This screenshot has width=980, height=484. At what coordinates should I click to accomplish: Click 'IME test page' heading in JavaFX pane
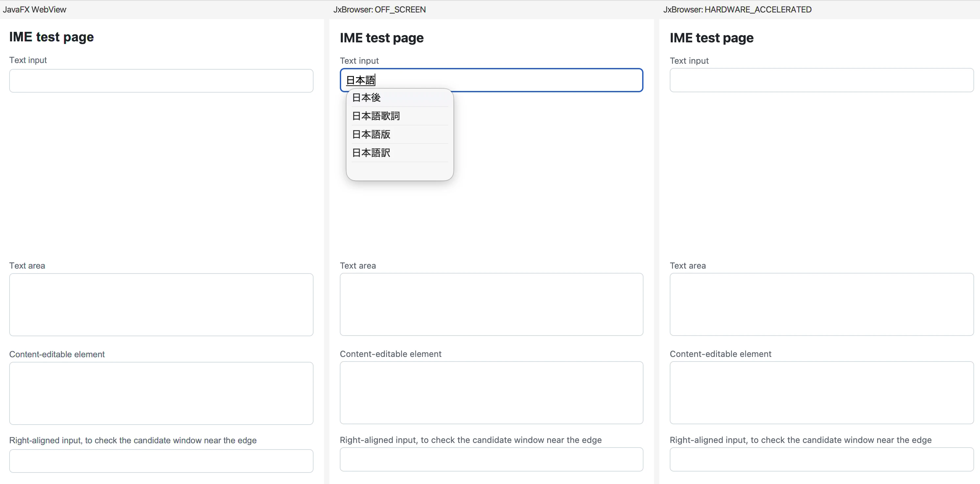coord(51,37)
